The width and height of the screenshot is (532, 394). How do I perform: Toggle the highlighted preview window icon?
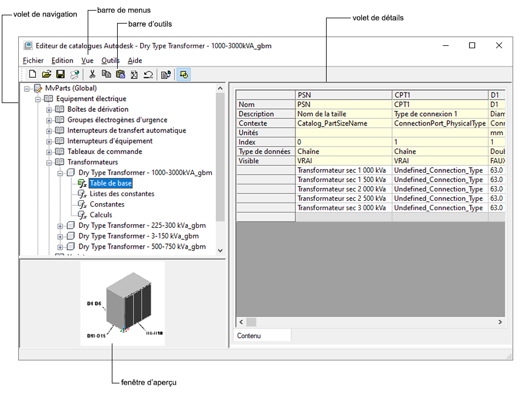pos(184,74)
